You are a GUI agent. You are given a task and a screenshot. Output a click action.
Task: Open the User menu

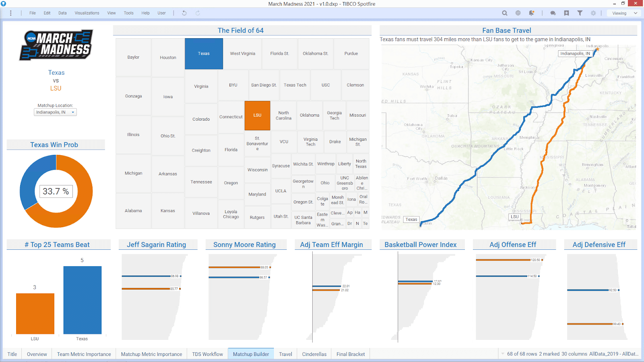[161, 13]
